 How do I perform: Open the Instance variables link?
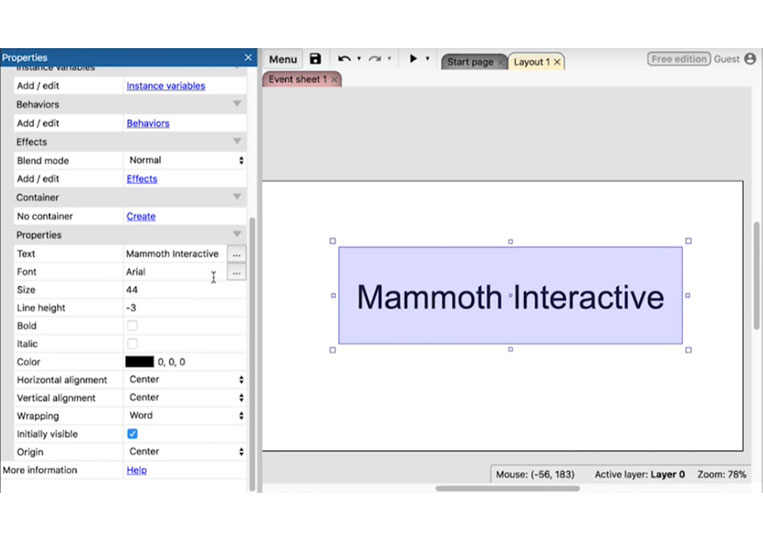[x=166, y=86]
